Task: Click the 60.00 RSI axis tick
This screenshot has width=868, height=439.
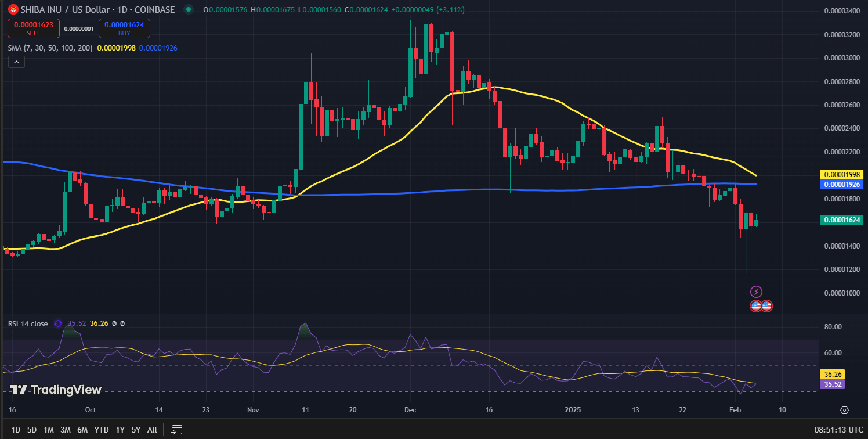Action: coord(833,352)
